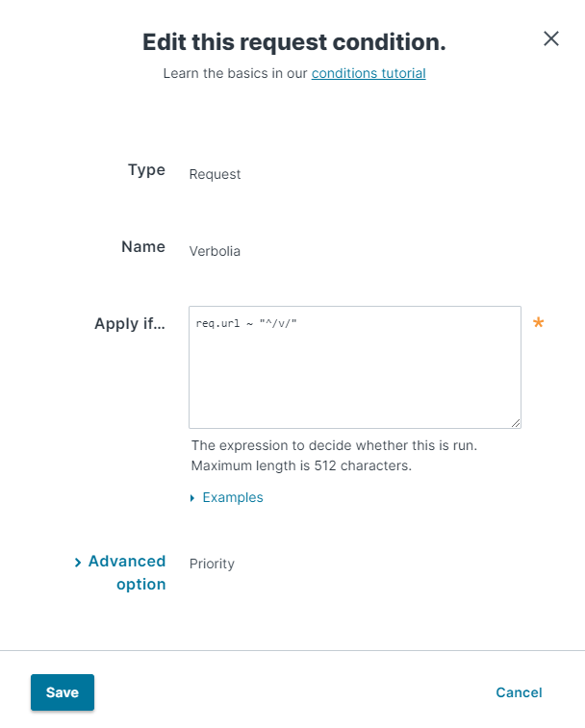Focus the Apply if expression text area

[354, 367]
